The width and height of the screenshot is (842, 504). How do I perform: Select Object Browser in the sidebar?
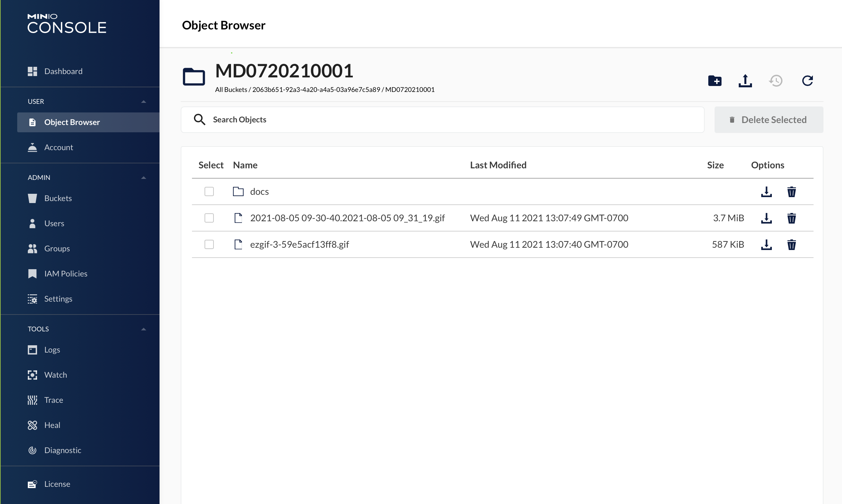pos(88,122)
